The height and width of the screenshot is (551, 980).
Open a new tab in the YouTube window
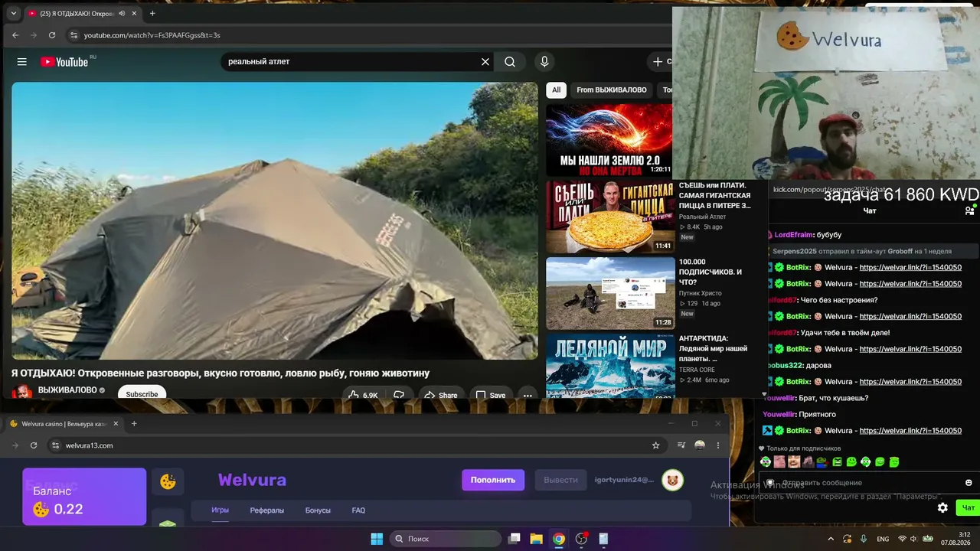152,13
